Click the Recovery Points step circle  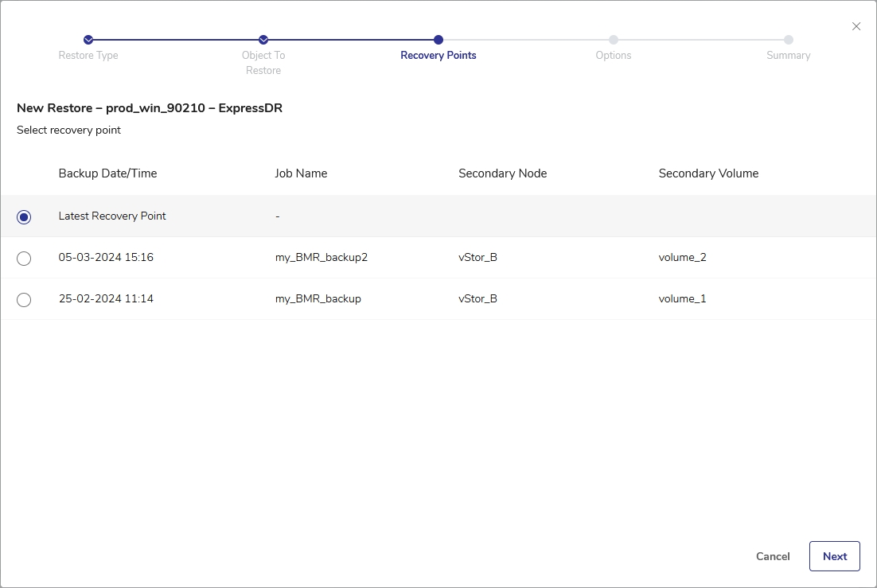tap(438, 40)
